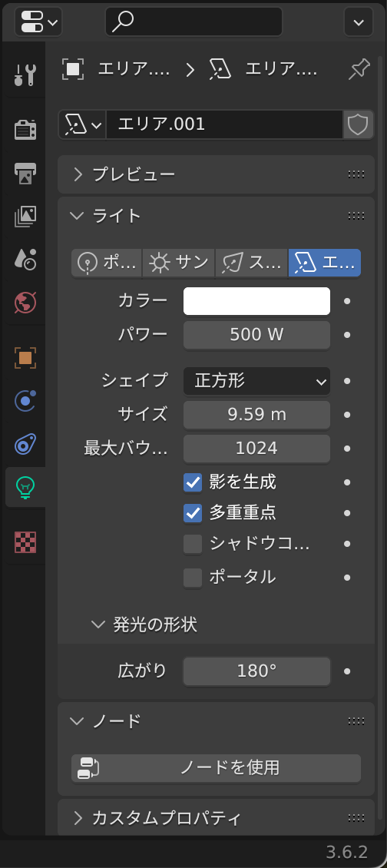This screenshot has width=387, height=868.
Task: Open the World properties tab
Action: (25, 302)
